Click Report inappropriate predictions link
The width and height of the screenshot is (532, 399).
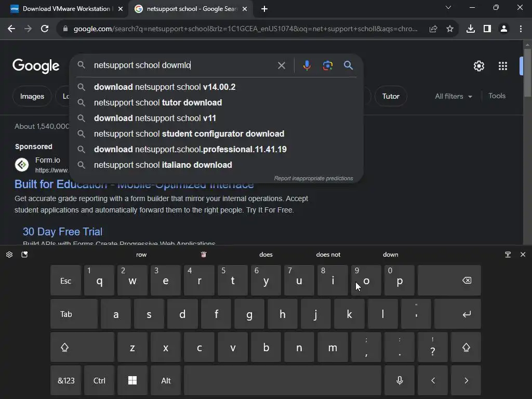[x=313, y=179]
